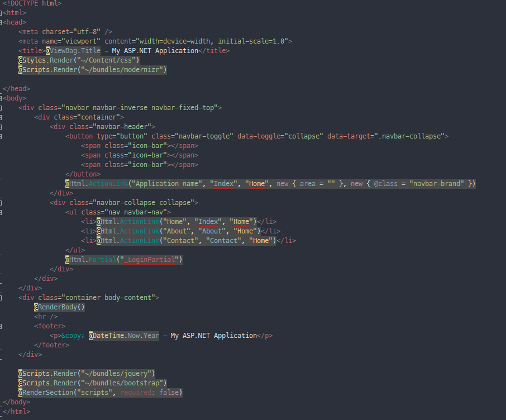This screenshot has height=420, width=506.
Task: Click the closing </head> tag
Action: (x=16, y=88)
